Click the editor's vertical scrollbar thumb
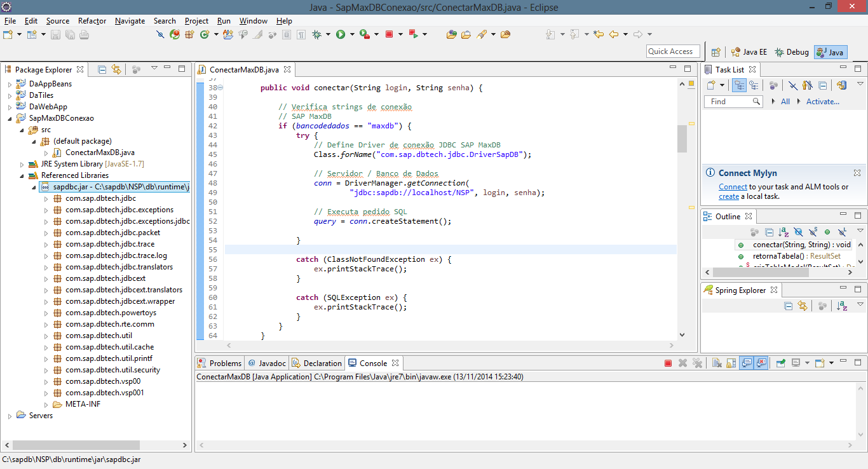Screen dimensions: 868x469 [x=682, y=139]
